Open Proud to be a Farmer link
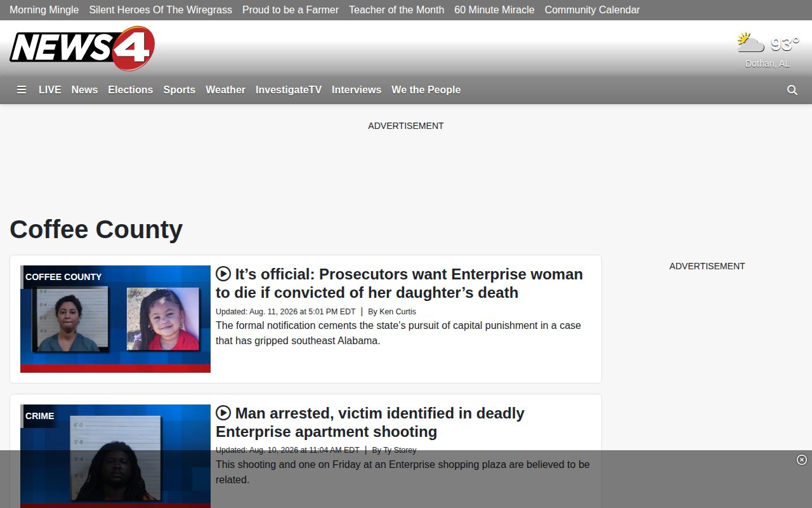The width and height of the screenshot is (812, 508). click(291, 10)
